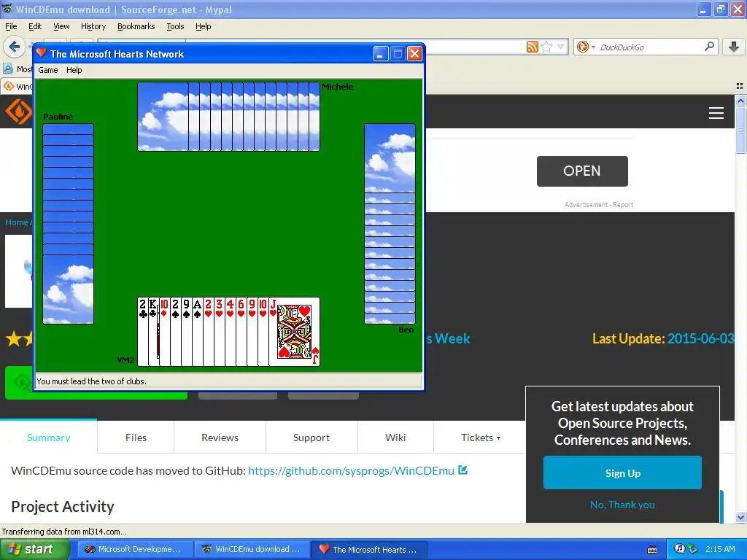The height and width of the screenshot is (560, 747).
Task: Open the Help menu in Hearts
Action: 74,70
